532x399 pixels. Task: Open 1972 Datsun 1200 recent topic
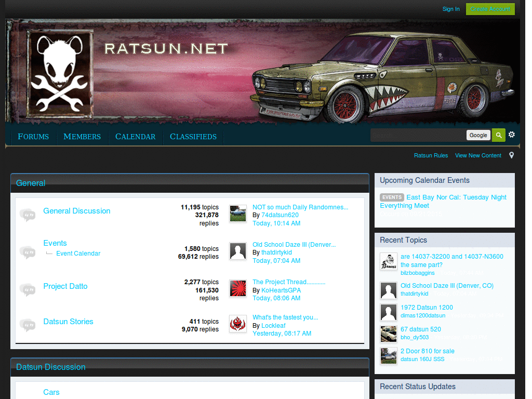click(x=427, y=308)
